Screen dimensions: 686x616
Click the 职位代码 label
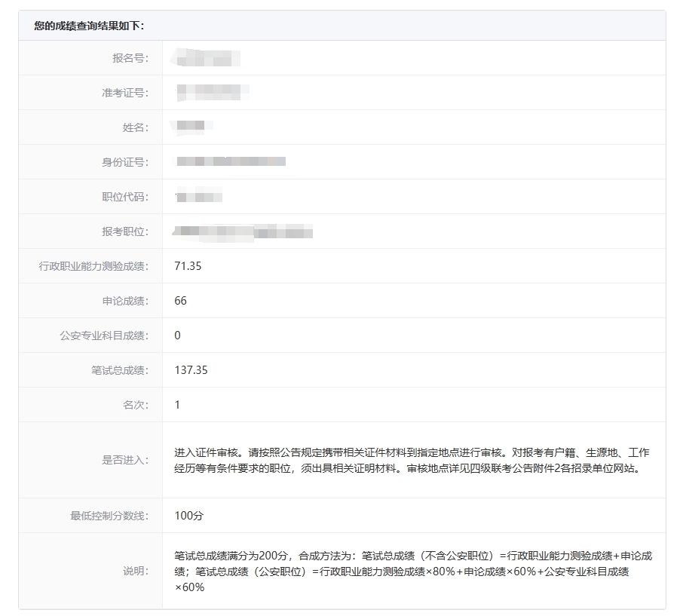click(x=125, y=197)
